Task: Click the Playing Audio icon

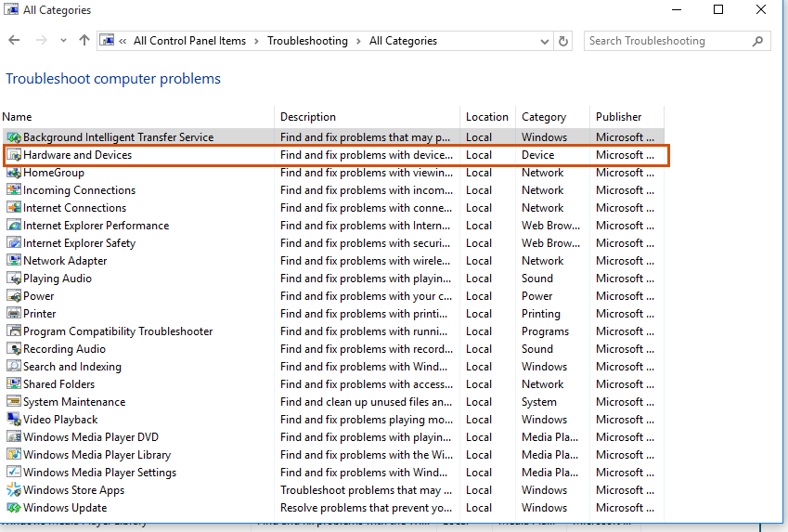Action: [14, 278]
